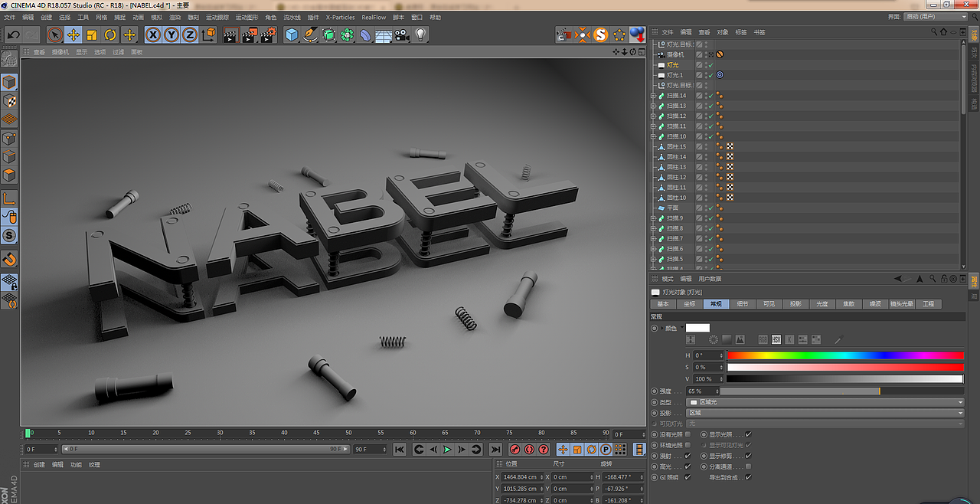Click the Undo arrow icon
The height and width of the screenshot is (504, 980).
click(x=13, y=34)
